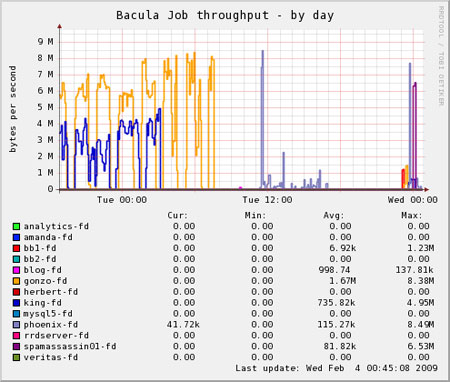Click the gonzo-fd max value '8.38M'
This screenshot has width=450, height=382.
(421, 281)
